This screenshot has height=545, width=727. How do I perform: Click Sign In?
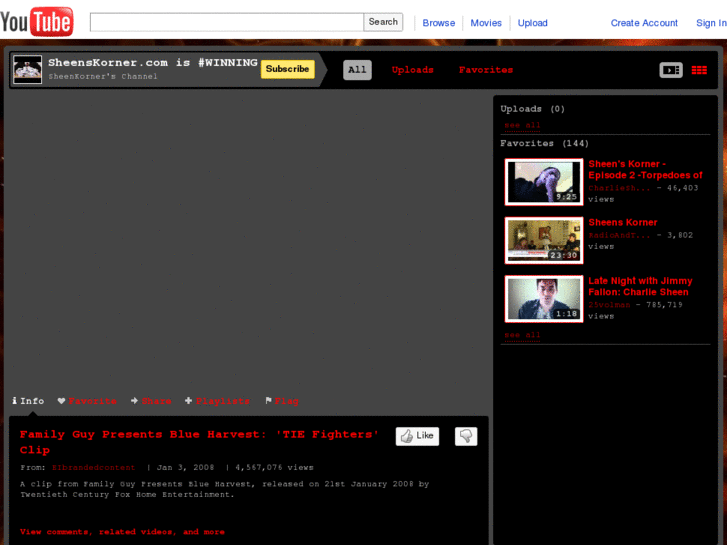point(711,23)
